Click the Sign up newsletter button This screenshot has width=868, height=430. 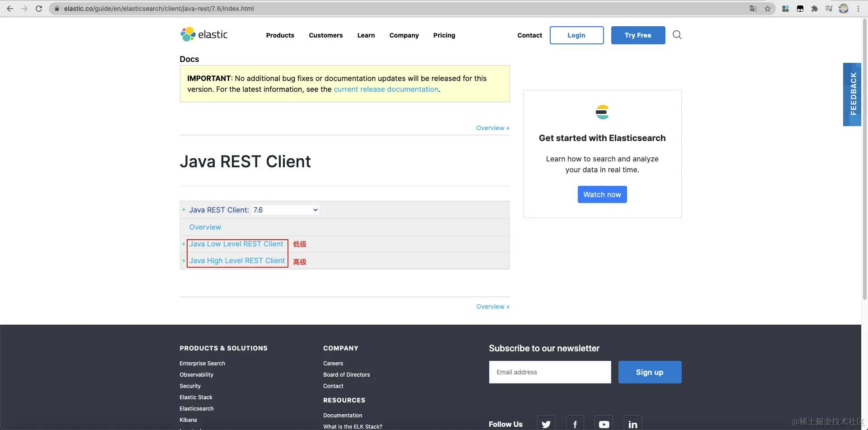point(650,372)
